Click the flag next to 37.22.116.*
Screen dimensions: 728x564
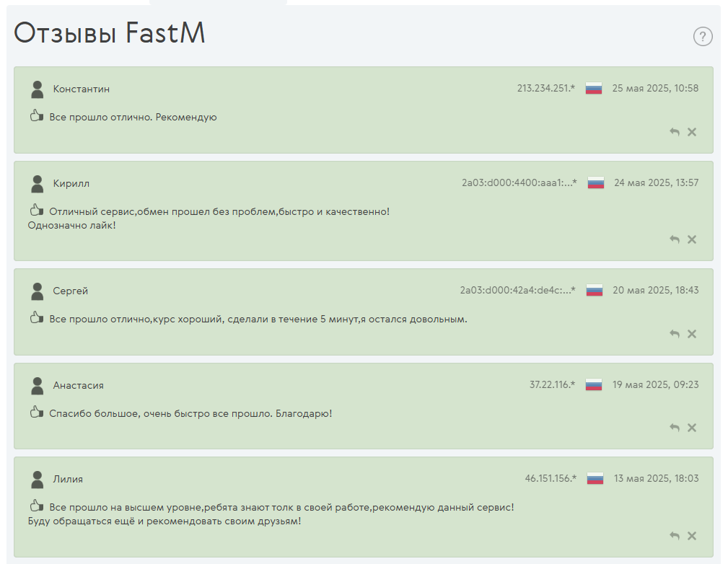[x=593, y=384]
